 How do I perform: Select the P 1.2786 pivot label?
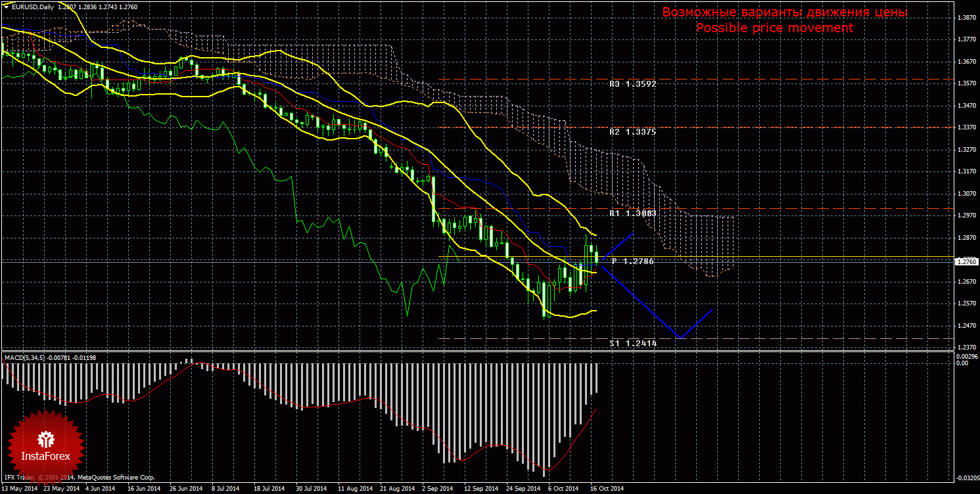click(632, 261)
